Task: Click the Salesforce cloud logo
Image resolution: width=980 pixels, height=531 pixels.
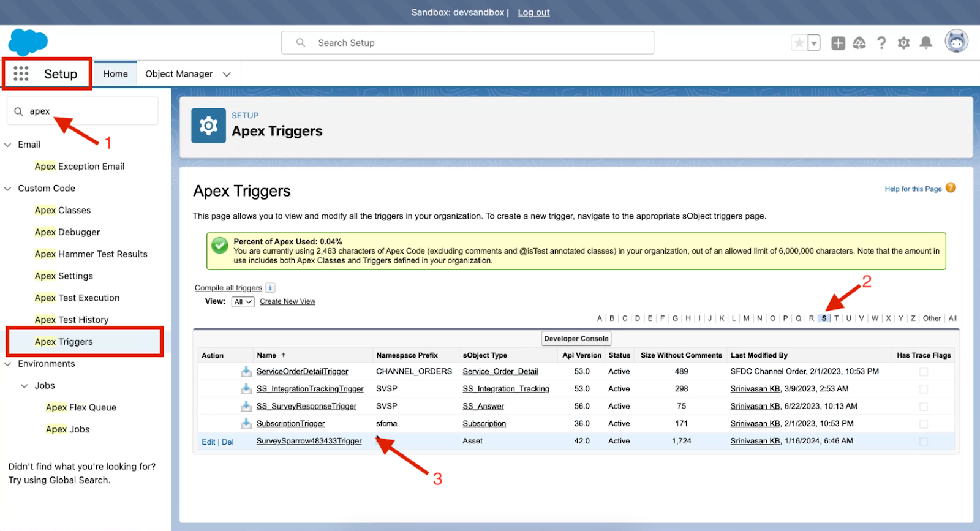Action: [x=28, y=42]
